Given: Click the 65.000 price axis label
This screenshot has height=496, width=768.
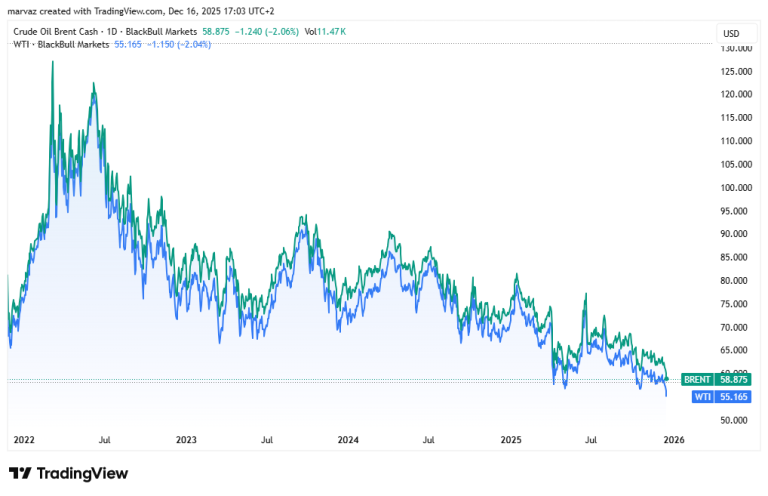Looking at the screenshot, I should click(734, 350).
